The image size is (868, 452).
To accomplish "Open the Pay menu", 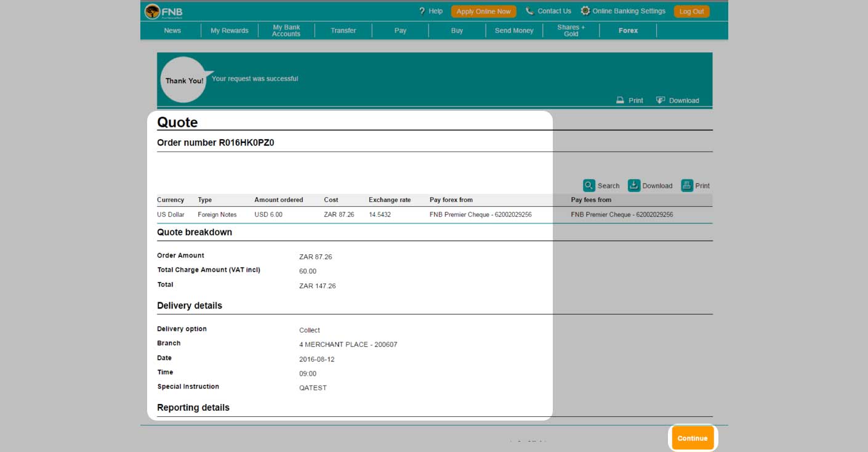I will coord(401,31).
